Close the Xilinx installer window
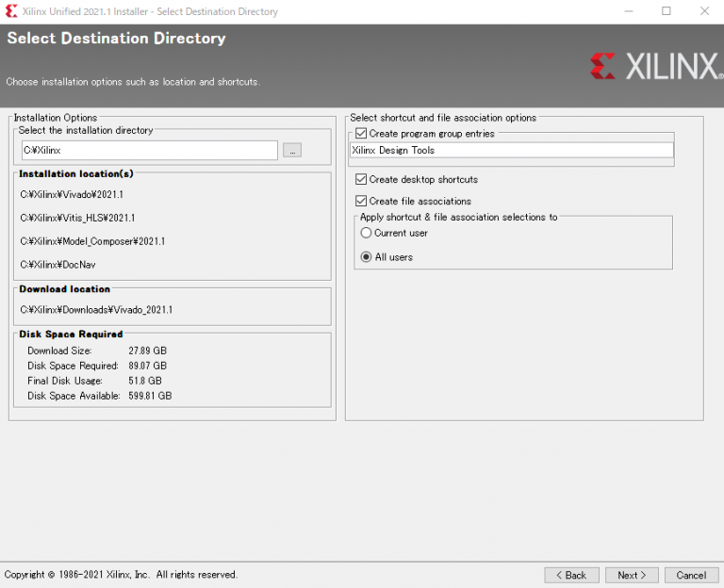The image size is (724, 588). coord(704,11)
